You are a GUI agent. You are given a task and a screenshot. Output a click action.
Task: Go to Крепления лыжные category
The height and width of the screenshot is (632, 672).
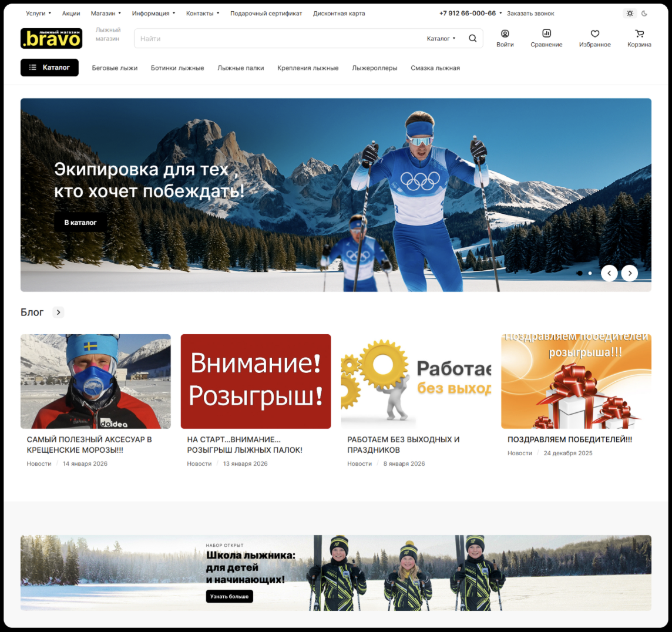coord(308,68)
